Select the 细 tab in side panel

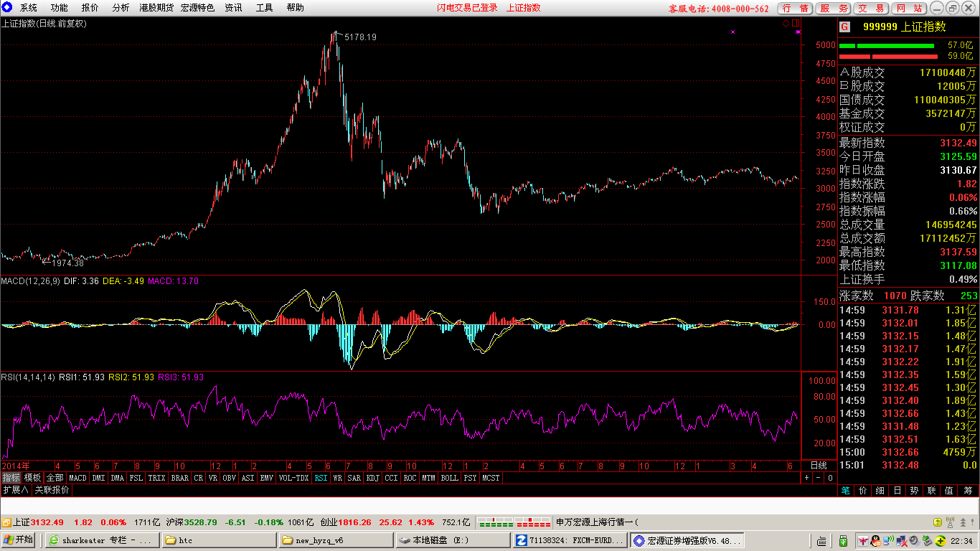coord(880,491)
